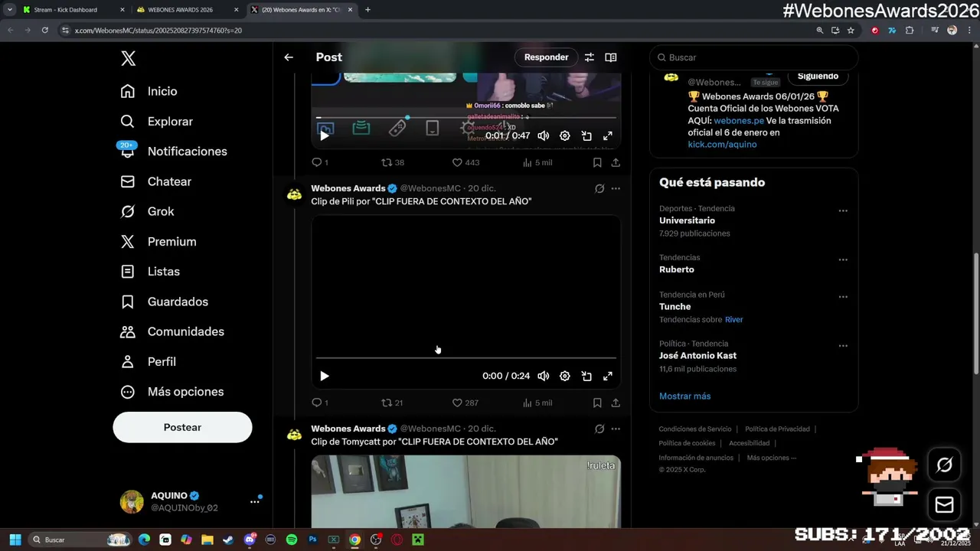The image size is (980, 551).
Task: Open floating messages envelope button
Action: click(944, 504)
